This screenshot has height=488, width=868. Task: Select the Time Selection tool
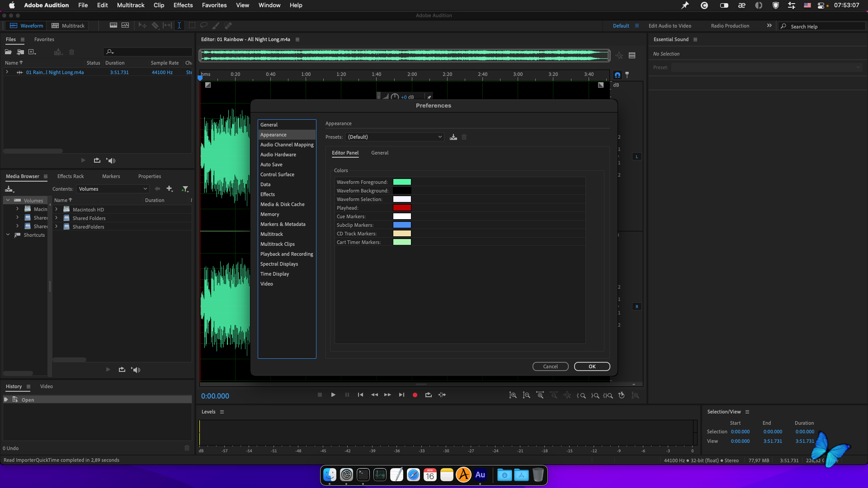[x=179, y=26]
